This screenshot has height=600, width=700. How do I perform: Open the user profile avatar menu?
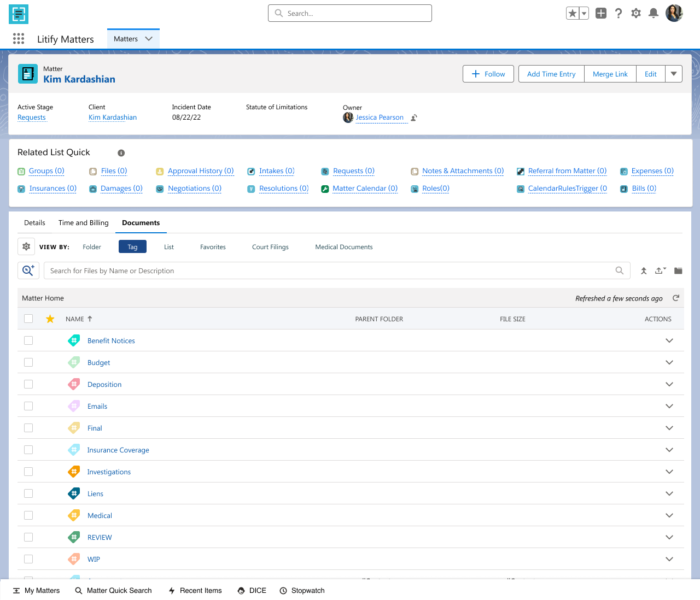[674, 13]
